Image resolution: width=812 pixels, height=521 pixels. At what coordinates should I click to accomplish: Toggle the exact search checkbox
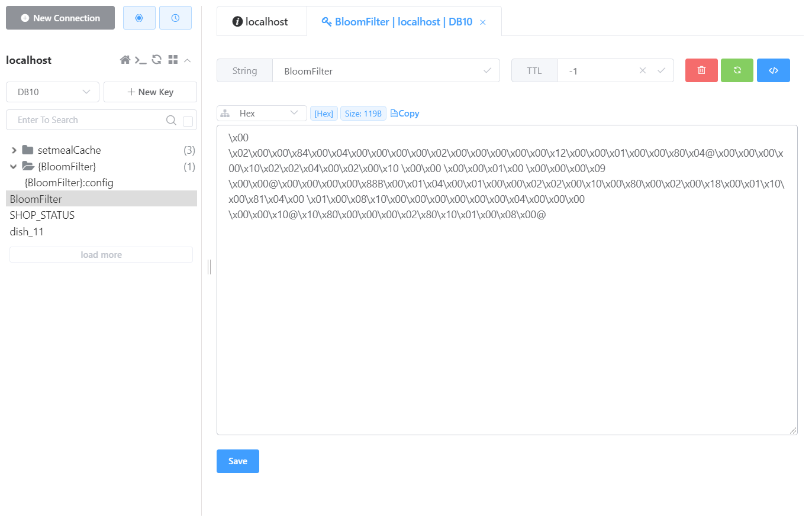188,121
